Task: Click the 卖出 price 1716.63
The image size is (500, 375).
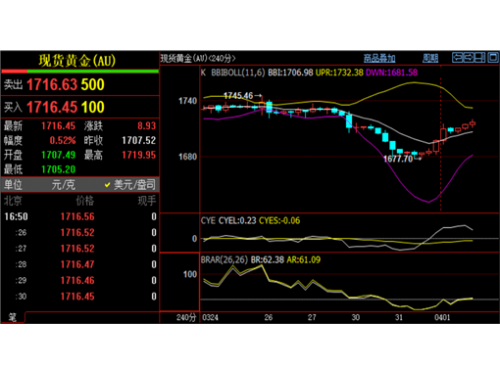Action: 52,85
